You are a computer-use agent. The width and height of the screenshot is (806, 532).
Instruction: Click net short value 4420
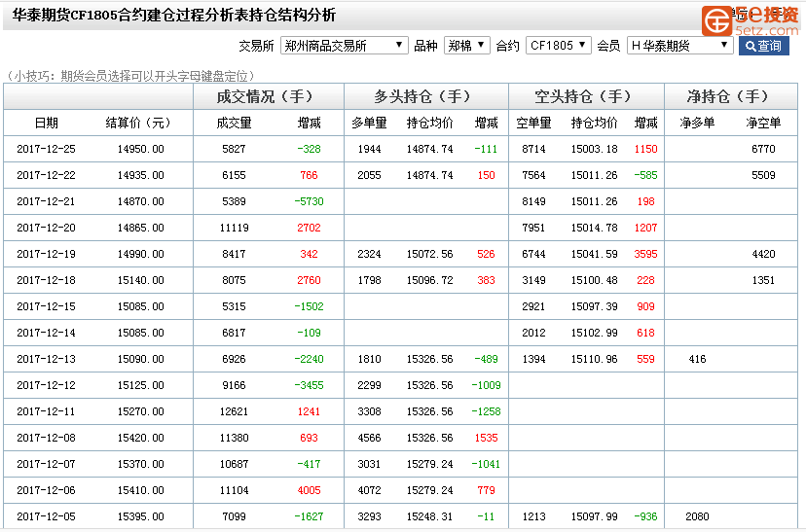[x=763, y=254]
